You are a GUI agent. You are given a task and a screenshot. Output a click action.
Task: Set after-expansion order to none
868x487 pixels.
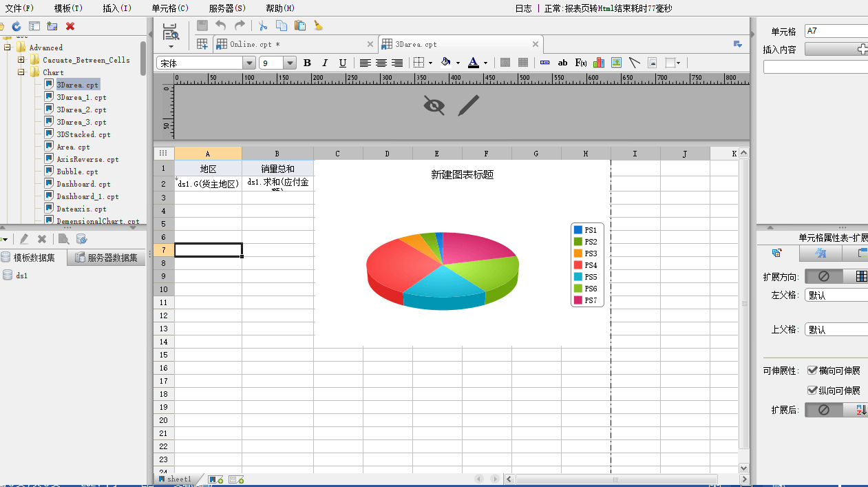coord(824,410)
